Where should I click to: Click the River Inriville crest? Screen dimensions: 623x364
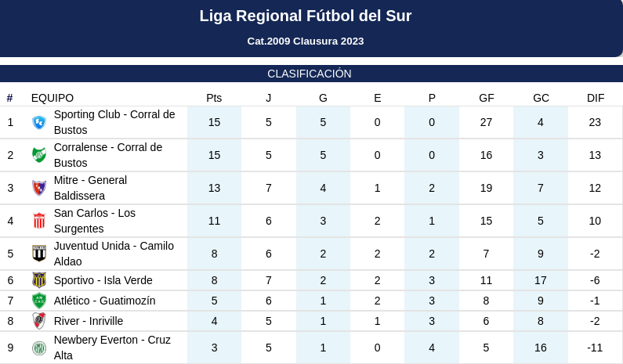[x=39, y=321]
